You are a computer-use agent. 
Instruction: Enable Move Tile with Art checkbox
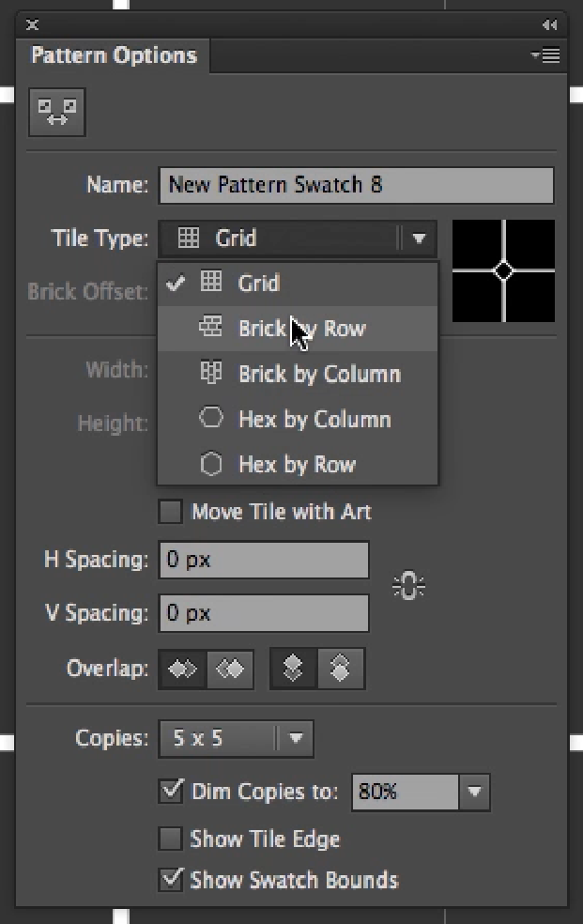point(170,512)
